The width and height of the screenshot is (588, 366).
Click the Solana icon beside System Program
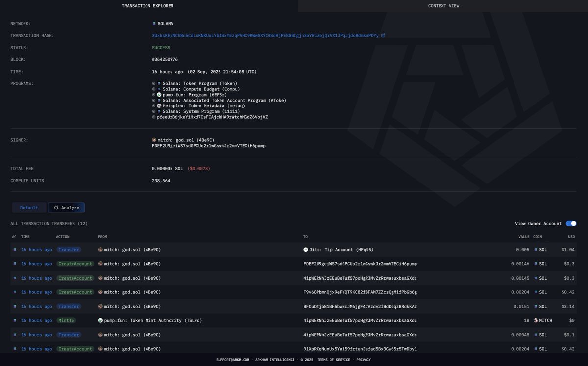point(159,111)
